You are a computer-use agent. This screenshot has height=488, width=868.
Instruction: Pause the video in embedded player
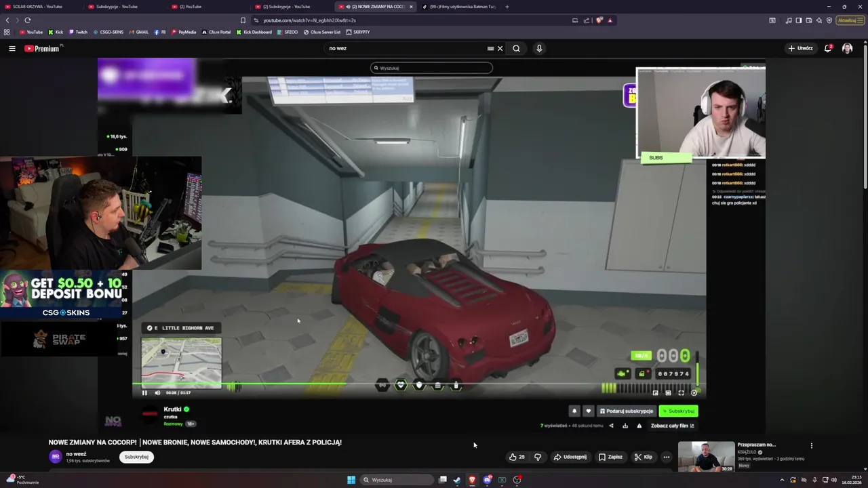pos(144,392)
